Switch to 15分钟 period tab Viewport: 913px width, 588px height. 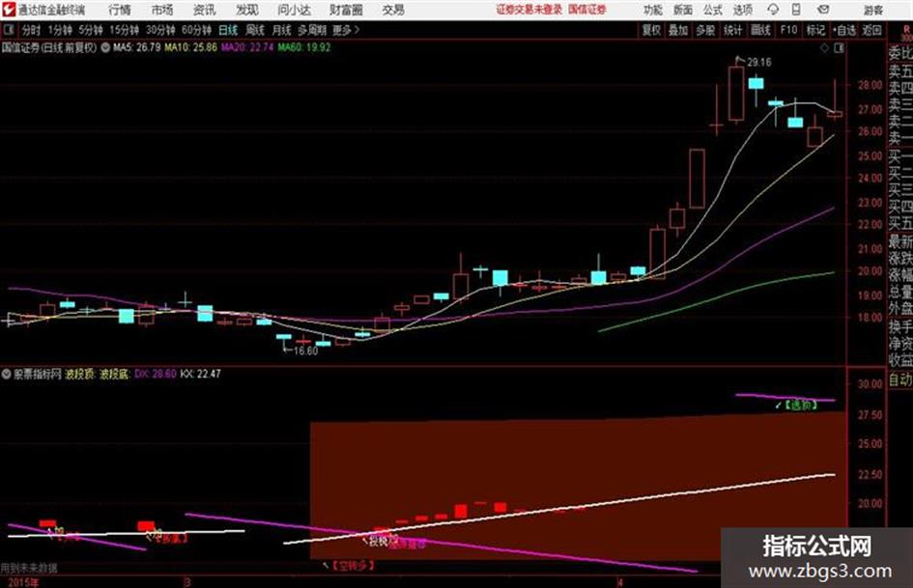click(124, 30)
